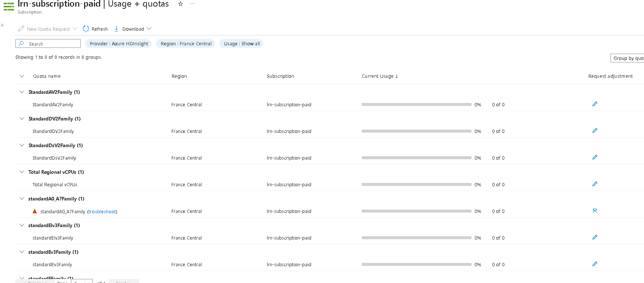
Task: Open the portal menu hamburger icon
Action: pyautogui.click(x=8, y=6)
